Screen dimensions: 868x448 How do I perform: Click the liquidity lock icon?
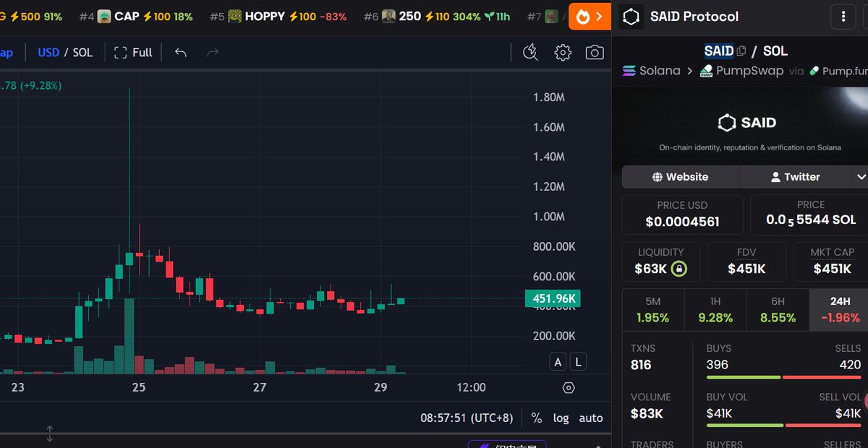click(678, 269)
